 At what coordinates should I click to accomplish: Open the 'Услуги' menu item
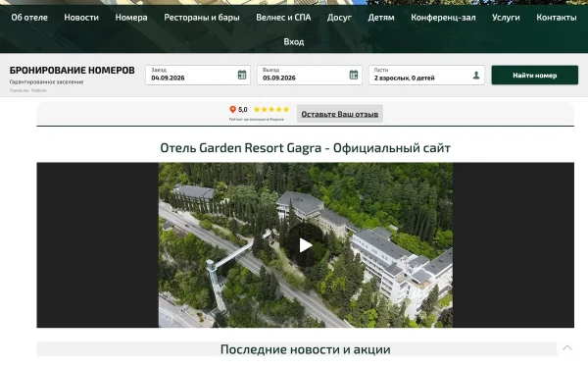coord(506,18)
